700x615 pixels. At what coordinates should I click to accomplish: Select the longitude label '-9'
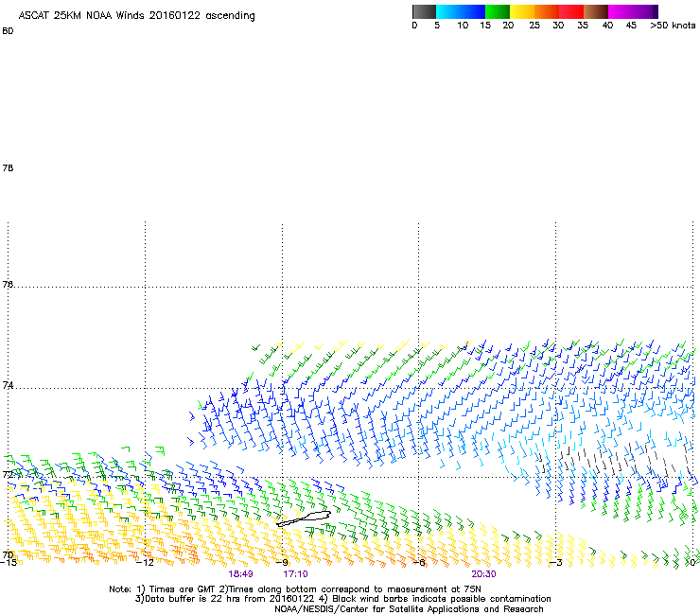coord(282,563)
